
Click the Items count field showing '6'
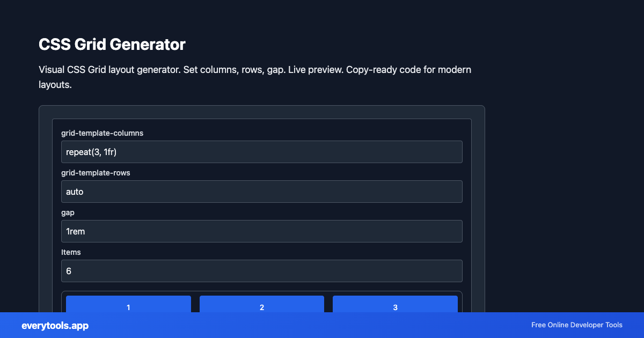(261, 270)
